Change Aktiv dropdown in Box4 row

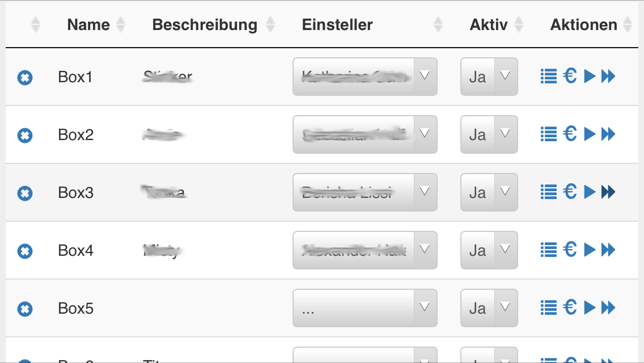pyautogui.click(x=489, y=250)
